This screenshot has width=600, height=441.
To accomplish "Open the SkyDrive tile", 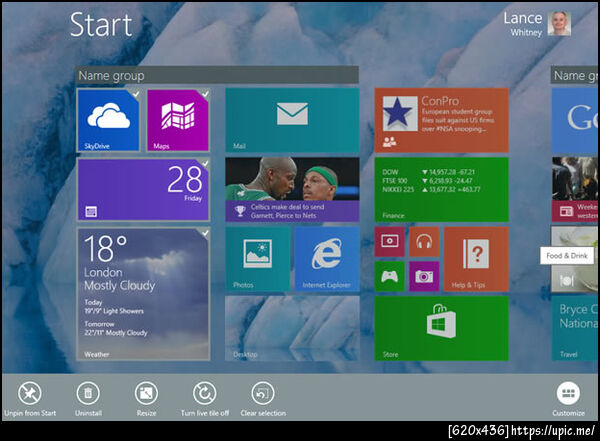I will click(108, 120).
